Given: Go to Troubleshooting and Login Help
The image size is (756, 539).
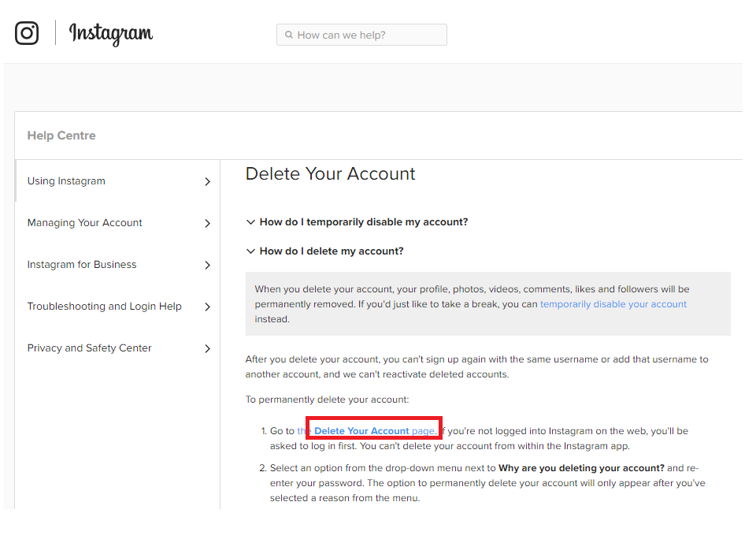Looking at the screenshot, I should click(x=104, y=307).
